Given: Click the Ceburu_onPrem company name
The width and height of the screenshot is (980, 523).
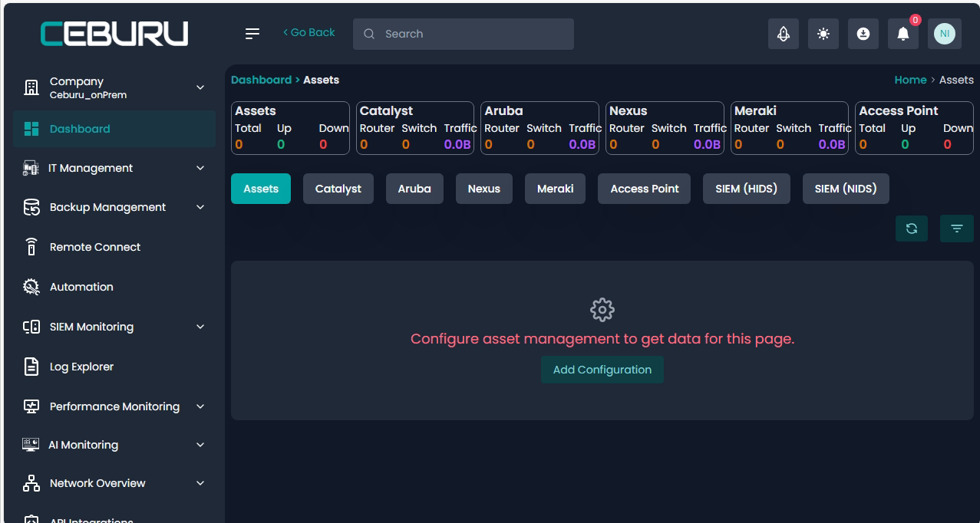Looking at the screenshot, I should (88, 95).
